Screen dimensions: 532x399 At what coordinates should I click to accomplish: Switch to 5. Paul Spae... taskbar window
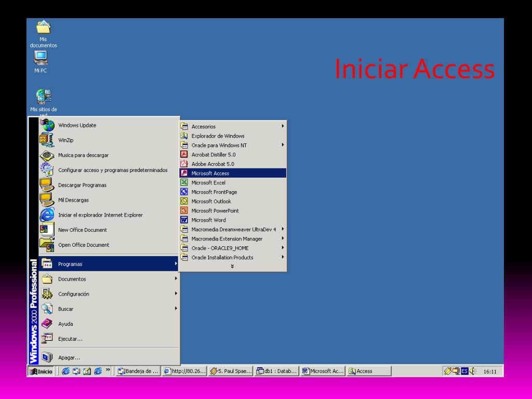(x=231, y=371)
